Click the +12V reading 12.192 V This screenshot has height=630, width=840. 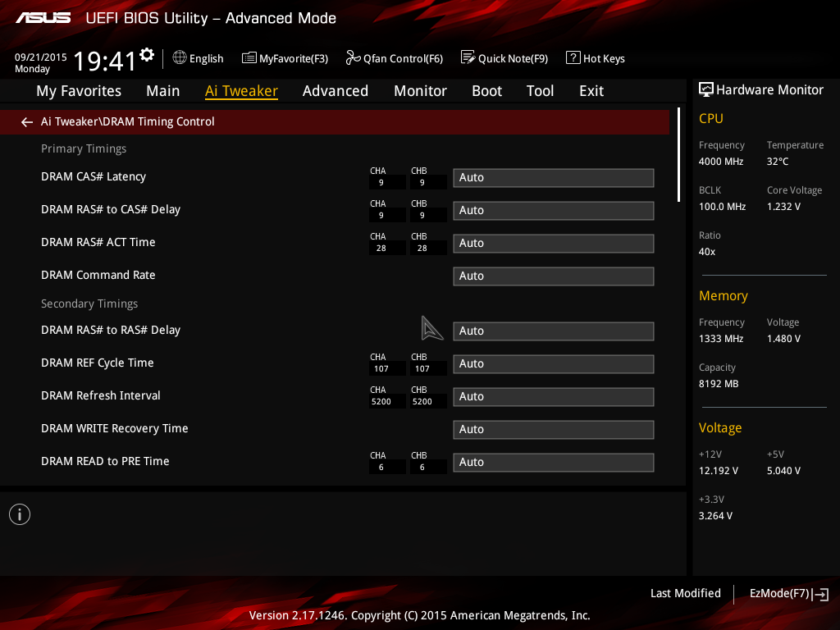(x=719, y=470)
